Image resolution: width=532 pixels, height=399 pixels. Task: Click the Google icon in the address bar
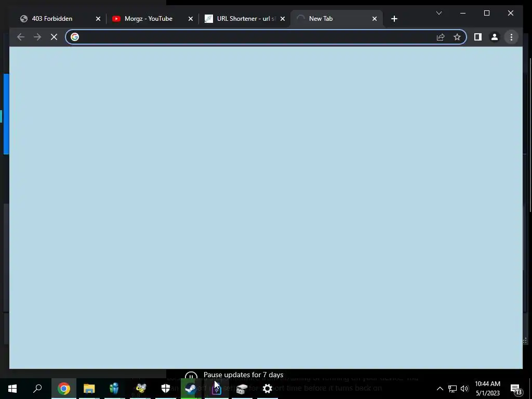tap(75, 37)
